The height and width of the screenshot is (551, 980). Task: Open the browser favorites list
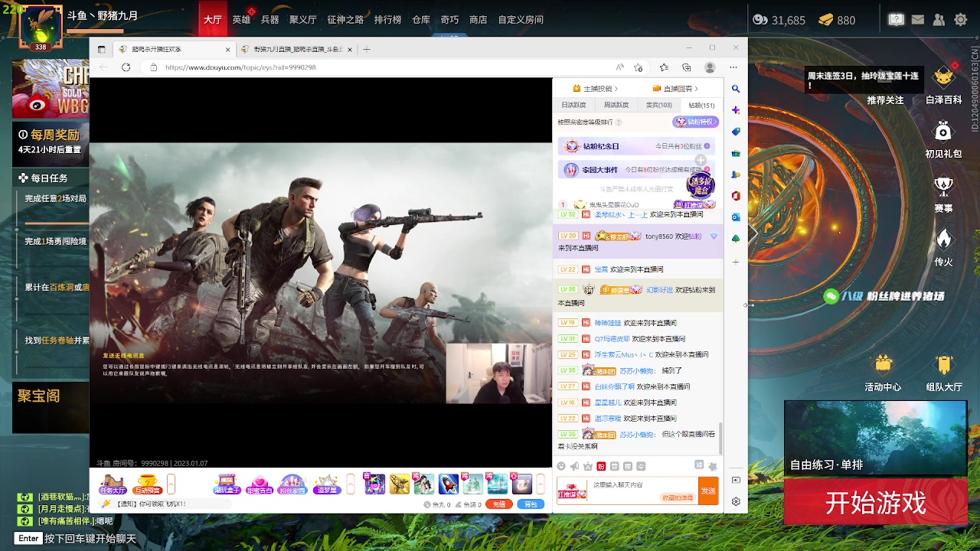pos(664,67)
